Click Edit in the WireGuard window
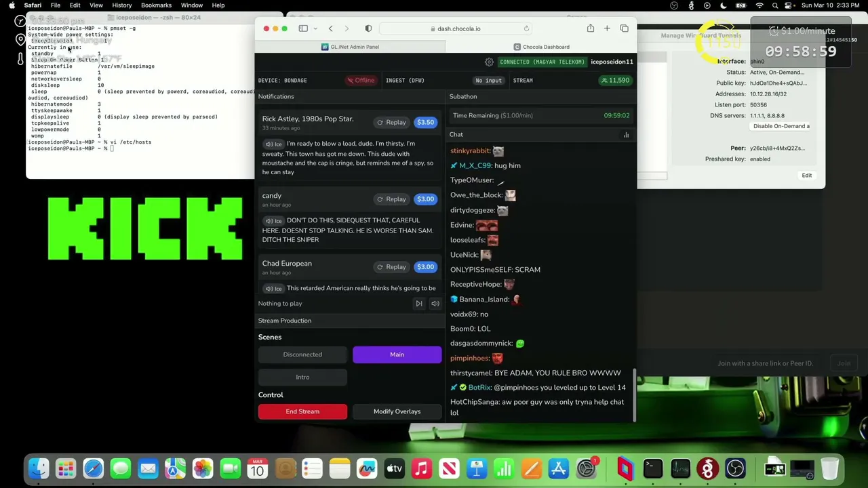The width and height of the screenshot is (868, 488). 806,176
